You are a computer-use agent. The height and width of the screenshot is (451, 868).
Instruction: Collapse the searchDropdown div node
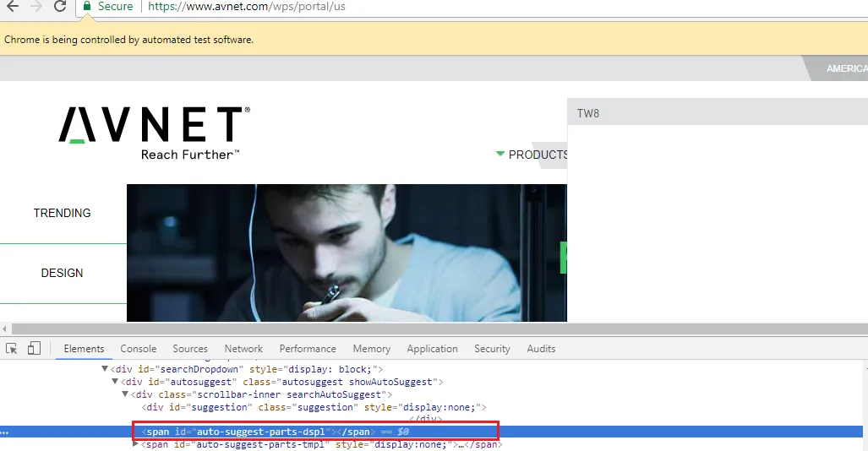click(105, 368)
